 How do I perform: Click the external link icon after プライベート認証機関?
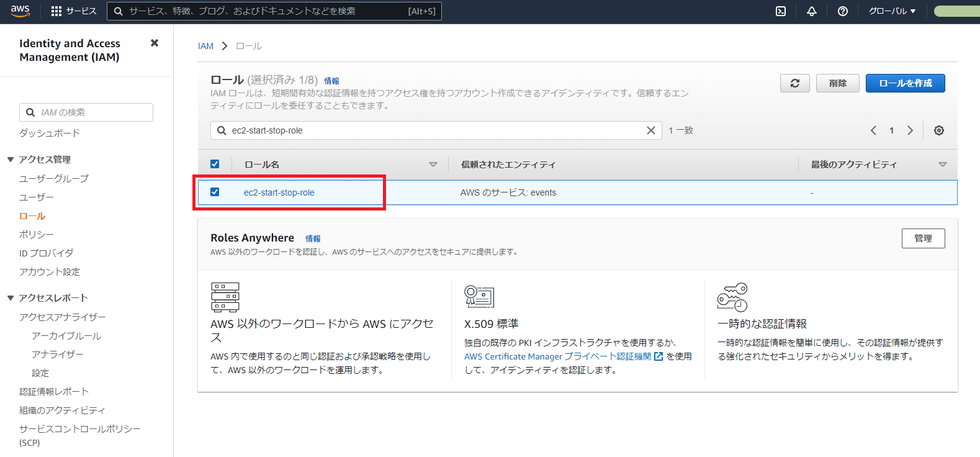[x=659, y=356]
